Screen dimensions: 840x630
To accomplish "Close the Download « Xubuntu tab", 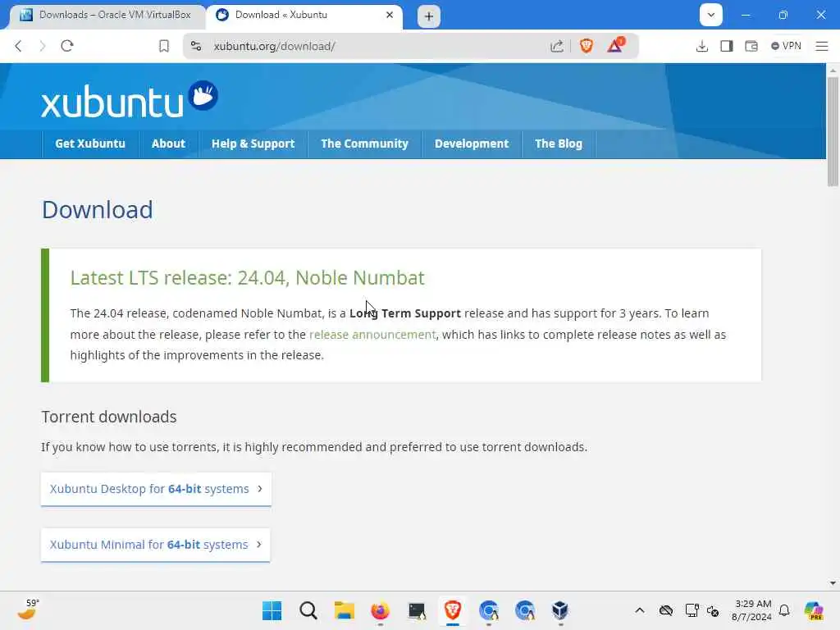I will 390,15.
